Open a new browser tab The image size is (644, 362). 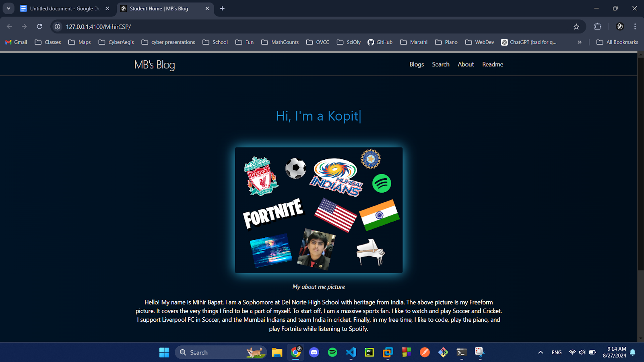222,8
